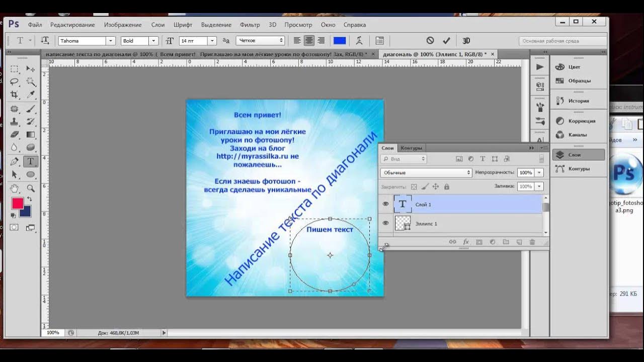Switch to написание текста по диагонали document tab
The height and width of the screenshot is (362, 644).
pos(206,54)
